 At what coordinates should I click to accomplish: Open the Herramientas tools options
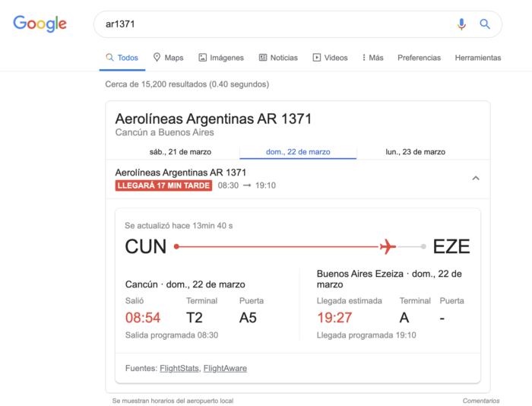tap(478, 57)
